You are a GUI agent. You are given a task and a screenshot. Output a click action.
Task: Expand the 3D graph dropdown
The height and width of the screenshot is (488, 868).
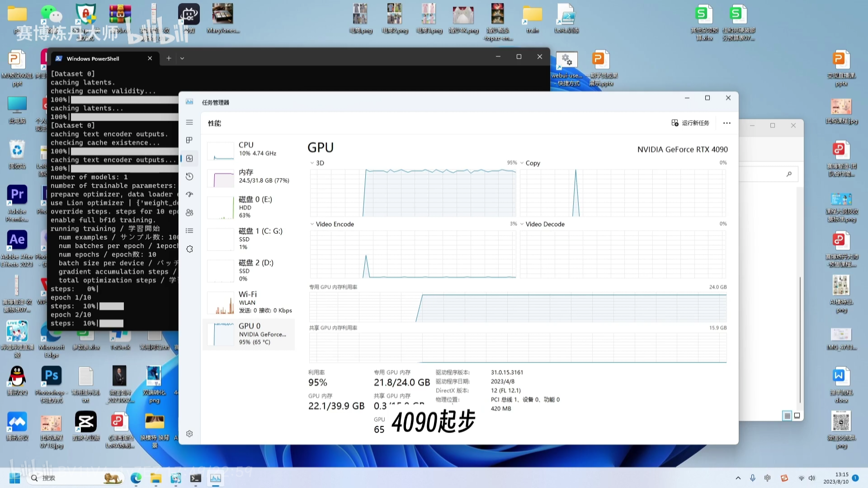312,163
